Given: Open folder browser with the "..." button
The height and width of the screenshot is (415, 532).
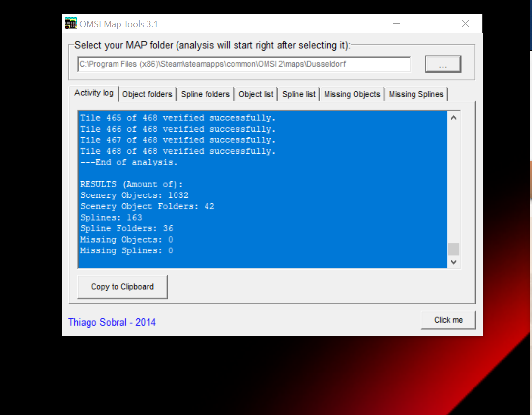Looking at the screenshot, I should click(x=443, y=64).
